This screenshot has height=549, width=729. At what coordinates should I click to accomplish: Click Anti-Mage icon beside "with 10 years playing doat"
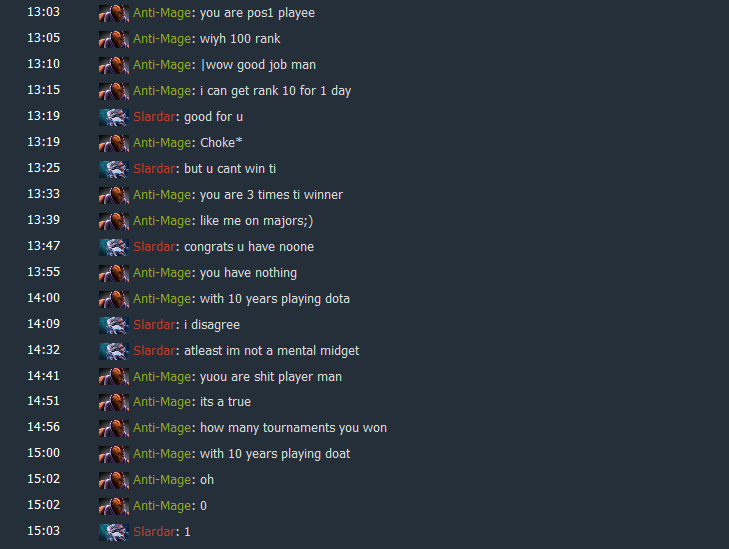(114, 454)
